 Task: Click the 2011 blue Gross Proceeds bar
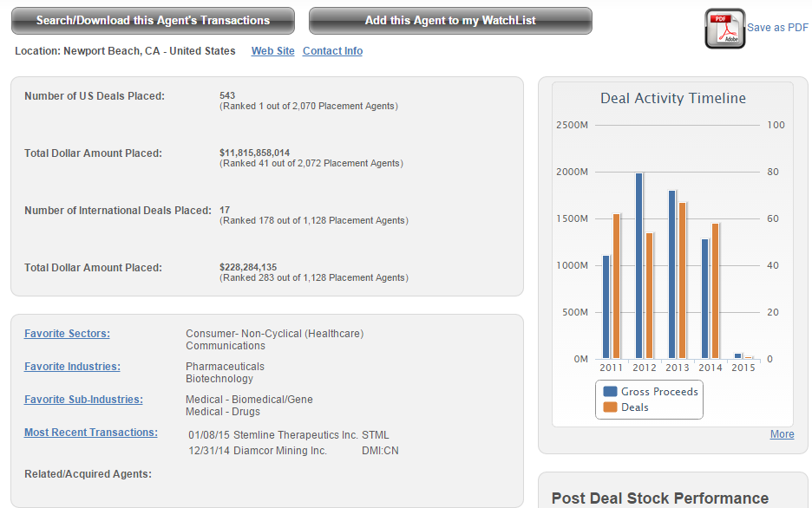tap(606, 307)
